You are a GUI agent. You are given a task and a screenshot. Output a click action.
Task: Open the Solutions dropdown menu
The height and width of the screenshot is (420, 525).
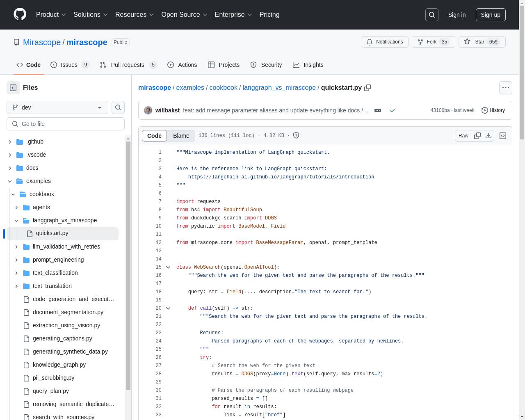91,15
